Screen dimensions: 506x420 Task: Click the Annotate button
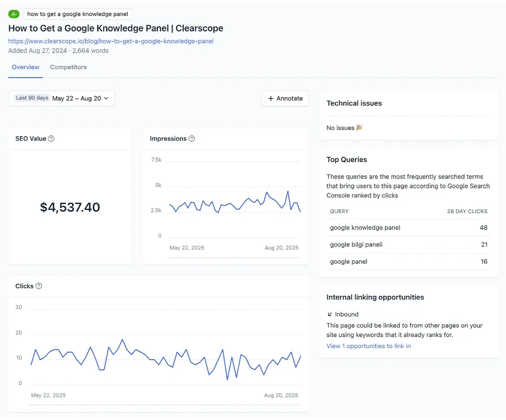pos(285,98)
